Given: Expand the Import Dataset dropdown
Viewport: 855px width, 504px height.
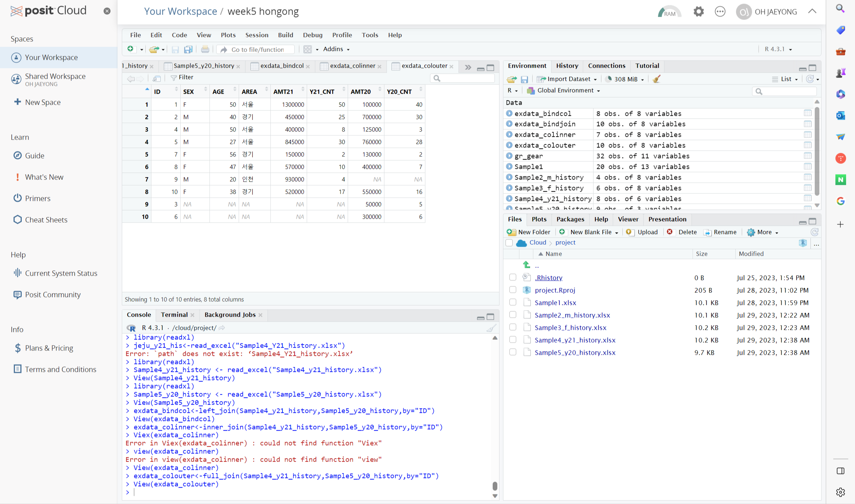Looking at the screenshot, I should pos(595,79).
